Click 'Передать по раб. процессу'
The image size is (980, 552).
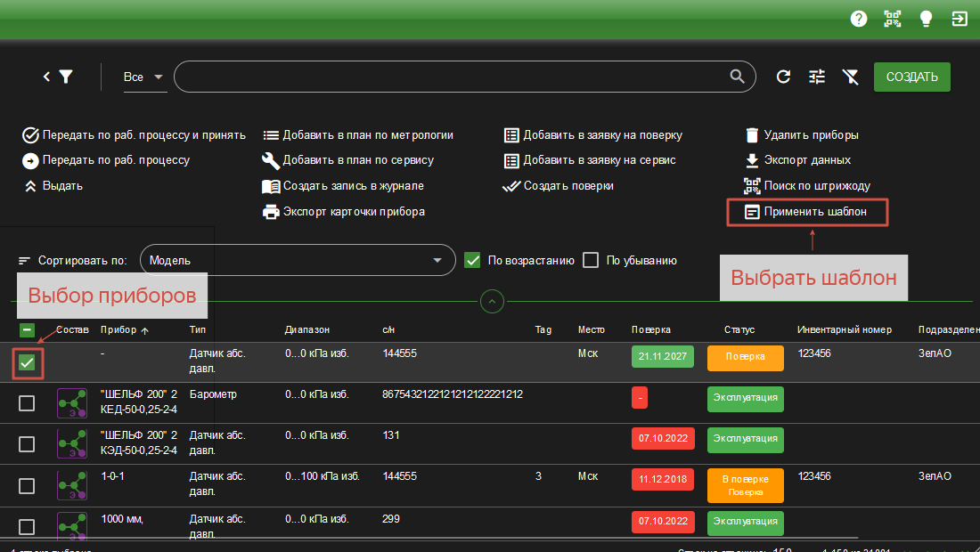click(106, 160)
